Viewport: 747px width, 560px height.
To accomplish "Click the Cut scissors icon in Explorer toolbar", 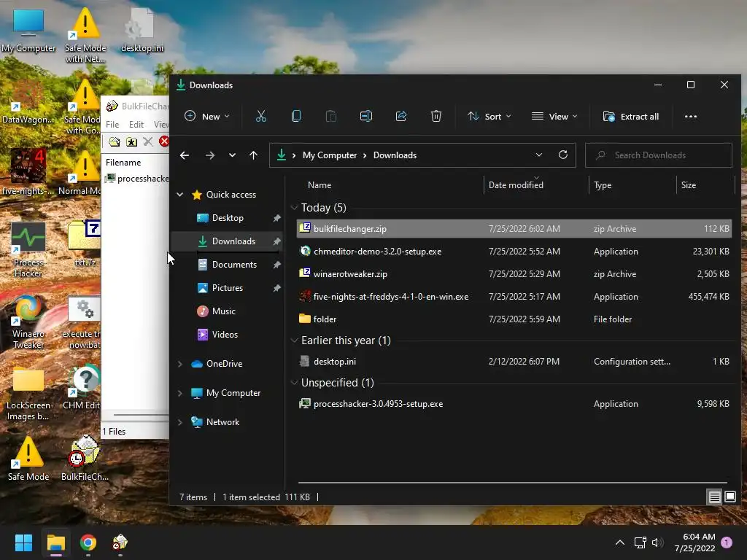I will pos(260,116).
